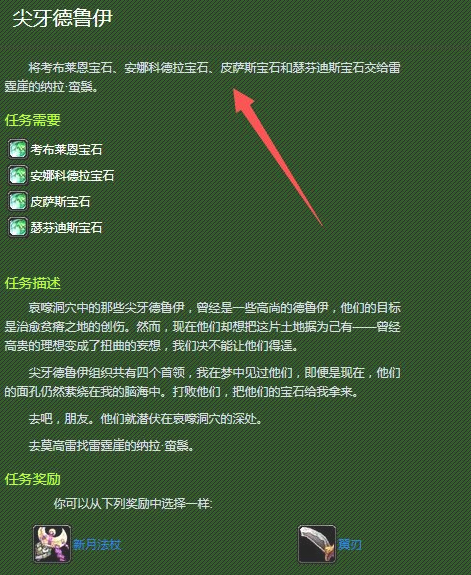
Task: Click the 任务奖励 section heading
Action: click(33, 479)
